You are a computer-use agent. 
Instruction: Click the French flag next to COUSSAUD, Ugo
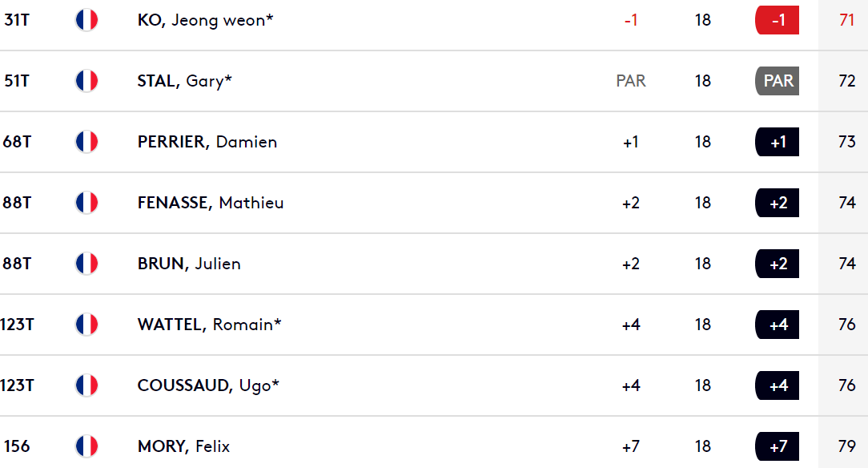pyautogui.click(x=86, y=385)
